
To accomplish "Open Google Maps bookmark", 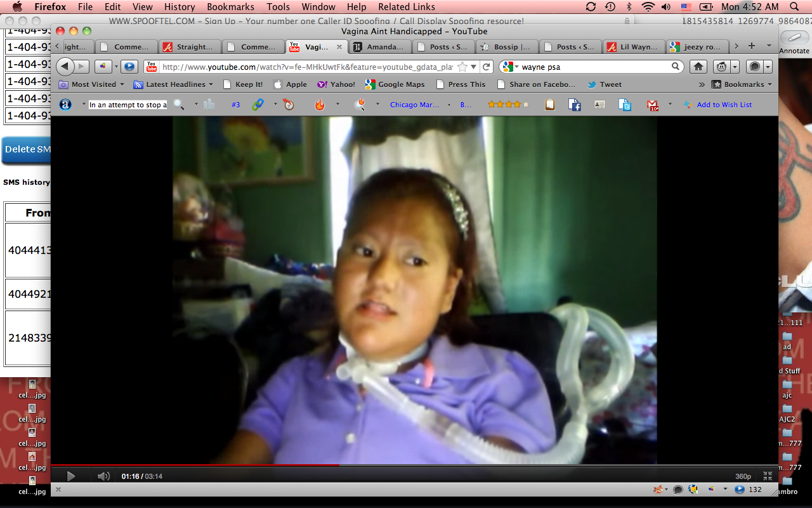I will coord(401,84).
